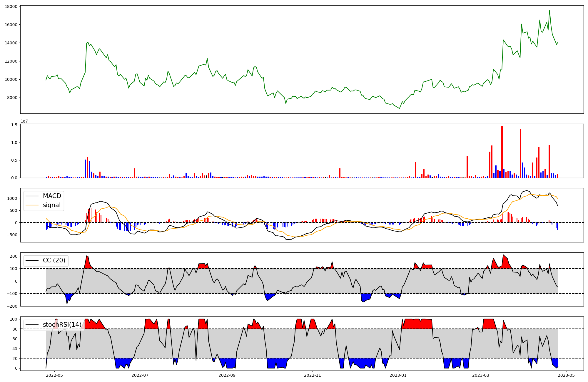Click the −100 tick on CCI axis
This screenshot has height=382, width=588.
pos(12,294)
